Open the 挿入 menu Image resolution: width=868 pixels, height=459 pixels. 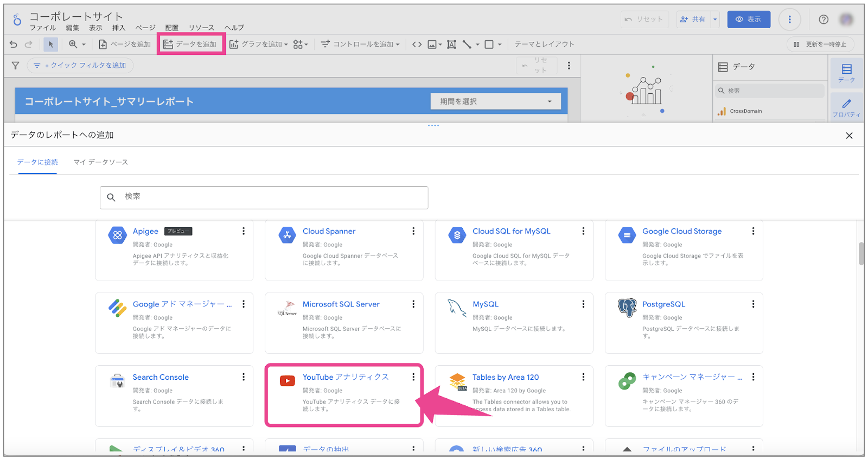point(118,28)
